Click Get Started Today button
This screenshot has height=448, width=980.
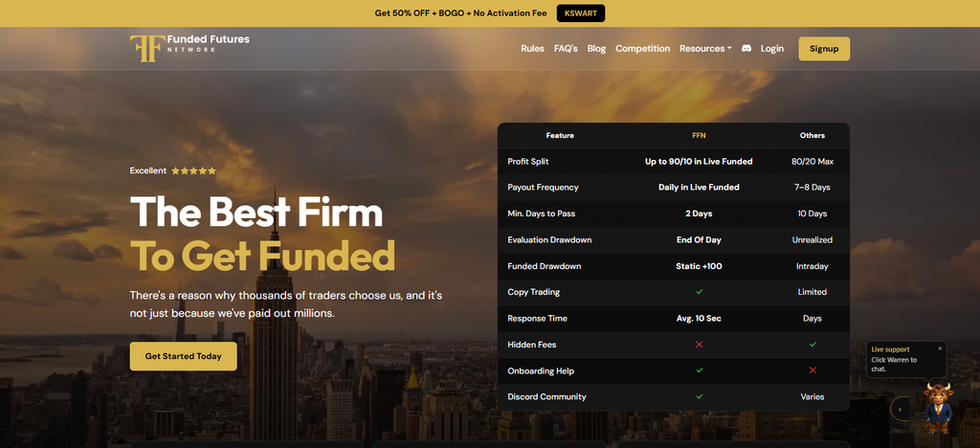click(x=183, y=356)
